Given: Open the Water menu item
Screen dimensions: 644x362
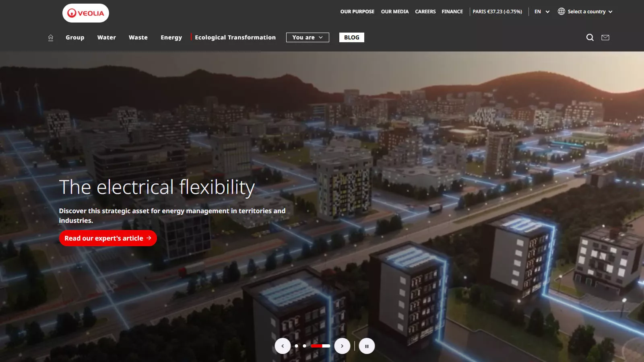Looking at the screenshot, I should click(x=107, y=37).
